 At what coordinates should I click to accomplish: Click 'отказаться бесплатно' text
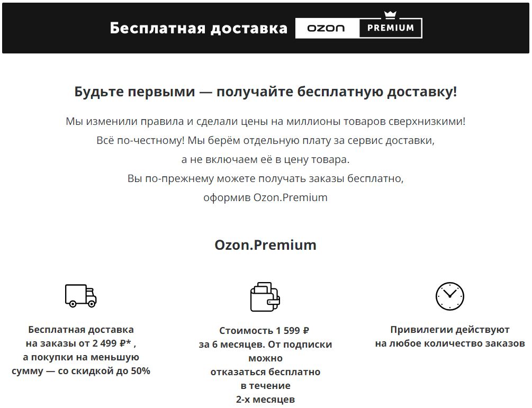tap(265, 371)
